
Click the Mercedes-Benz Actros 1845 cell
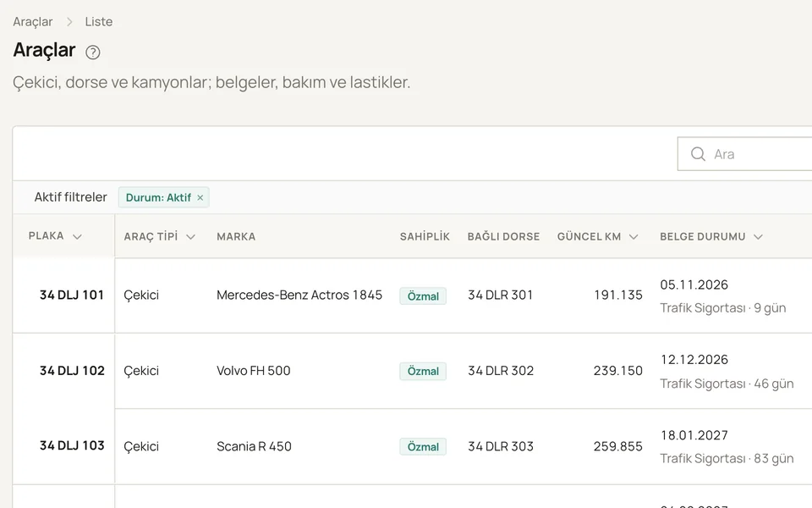(299, 295)
